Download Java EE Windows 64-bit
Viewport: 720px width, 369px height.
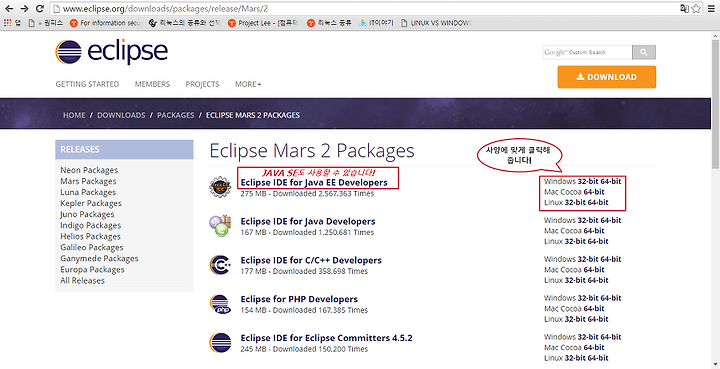point(611,181)
